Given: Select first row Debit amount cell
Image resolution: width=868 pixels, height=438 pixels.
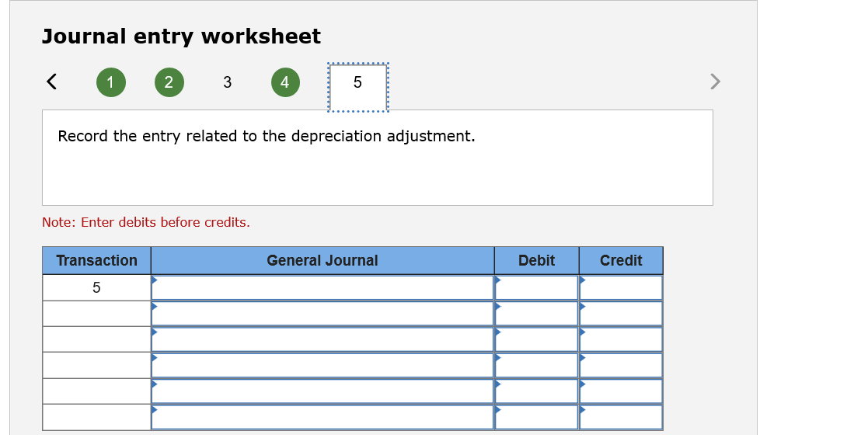Looking at the screenshot, I should pyautogui.click(x=536, y=287).
